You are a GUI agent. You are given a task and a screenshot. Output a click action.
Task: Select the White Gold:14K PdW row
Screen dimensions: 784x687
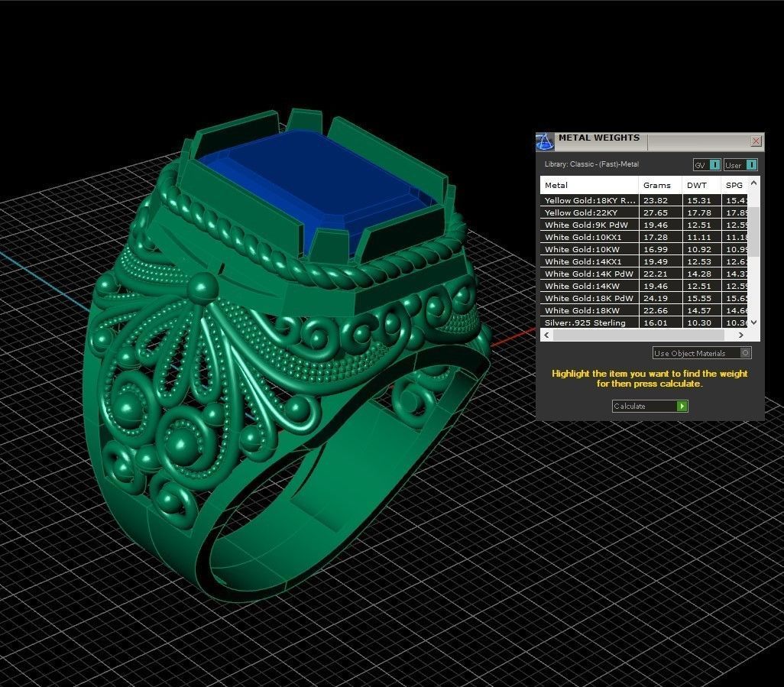pyautogui.click(x=644, y=274)
